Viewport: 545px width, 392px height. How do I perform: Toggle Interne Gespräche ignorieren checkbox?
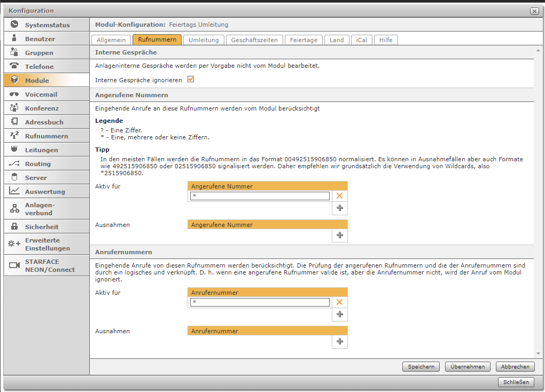190,80
